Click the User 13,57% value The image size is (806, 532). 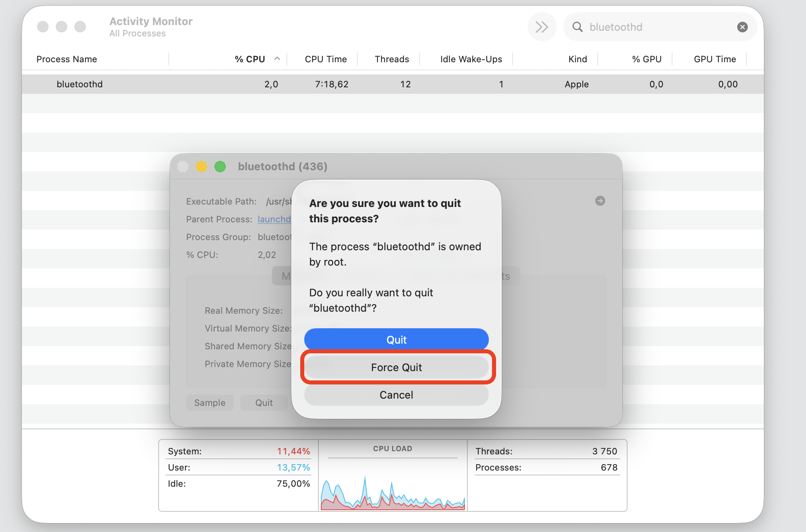coord(293,467)
